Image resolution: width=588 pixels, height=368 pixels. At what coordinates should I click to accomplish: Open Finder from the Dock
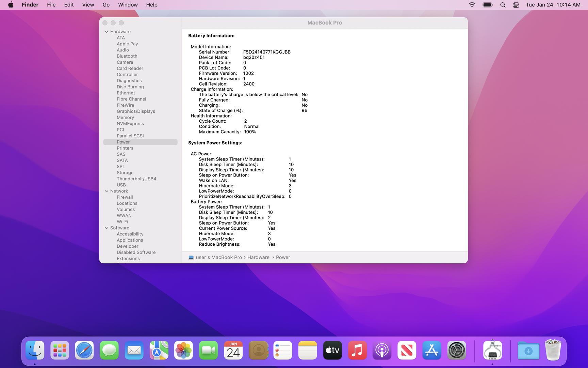point(35,350)
